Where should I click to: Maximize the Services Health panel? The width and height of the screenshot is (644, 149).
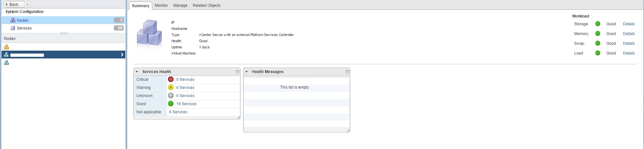pyautogui.click(x=237, y=72)
